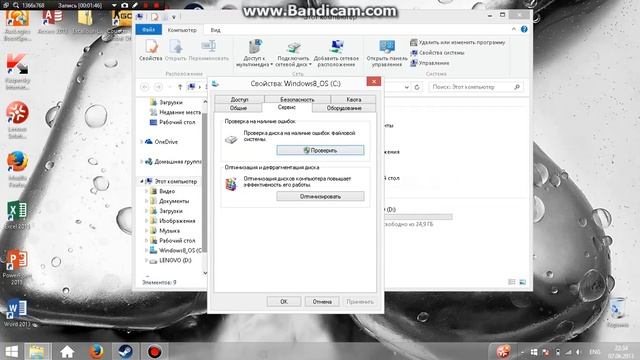
Task: Click the navigation pane scrollbar
Action: (205, 184)
